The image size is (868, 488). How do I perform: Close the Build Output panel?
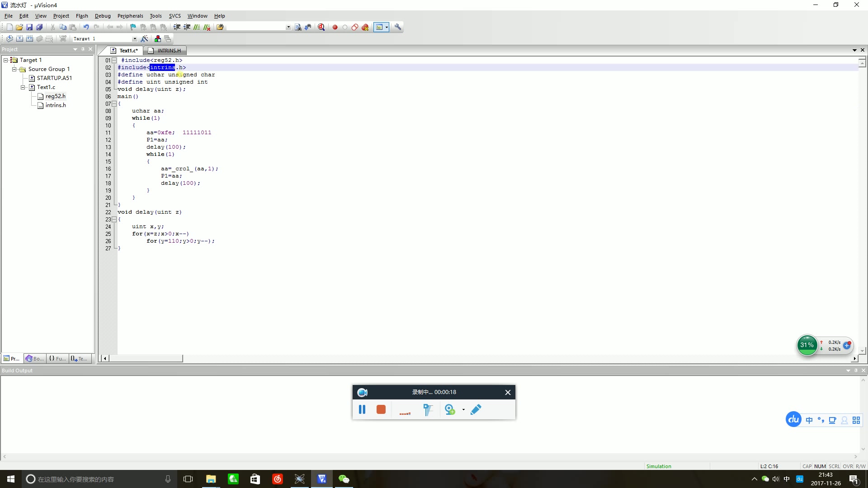863,371
